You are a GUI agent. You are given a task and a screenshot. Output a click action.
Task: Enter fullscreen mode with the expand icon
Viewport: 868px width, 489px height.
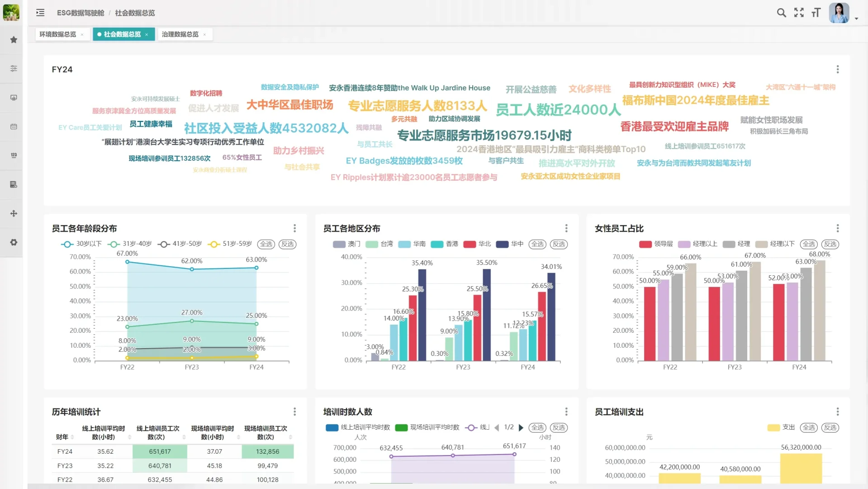tap(799, 13)
